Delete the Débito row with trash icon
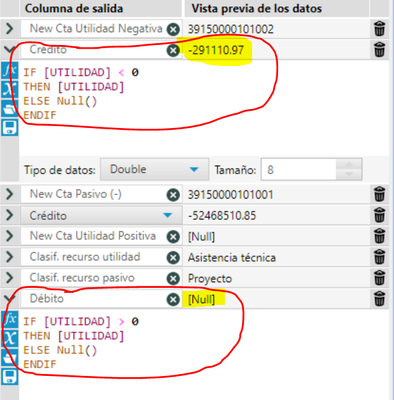The width and height of the screenshot is (394, 400). coord(379,299)
